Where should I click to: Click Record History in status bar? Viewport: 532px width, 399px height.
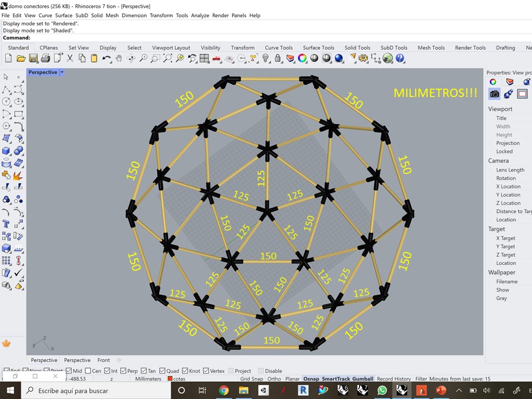coord(394,378)
